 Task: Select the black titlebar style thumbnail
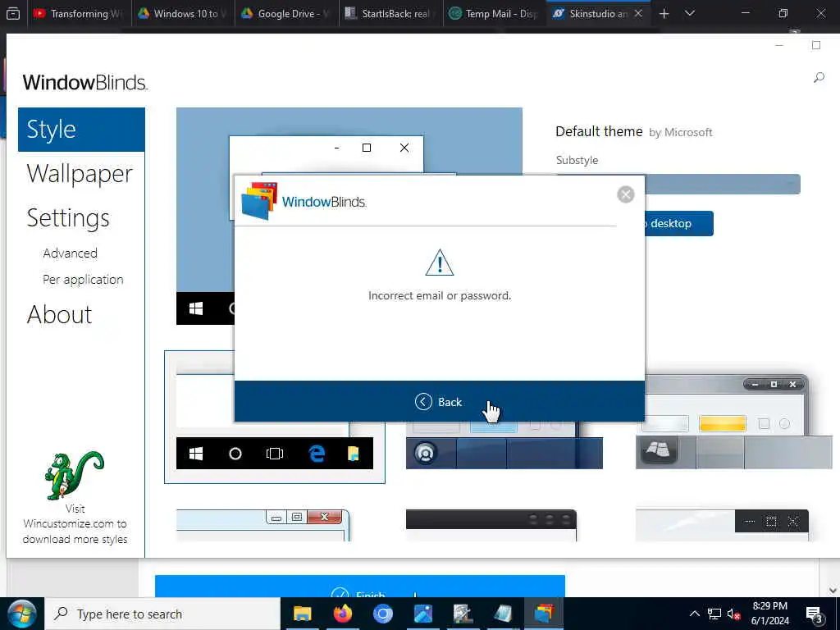tap(491, 525)
